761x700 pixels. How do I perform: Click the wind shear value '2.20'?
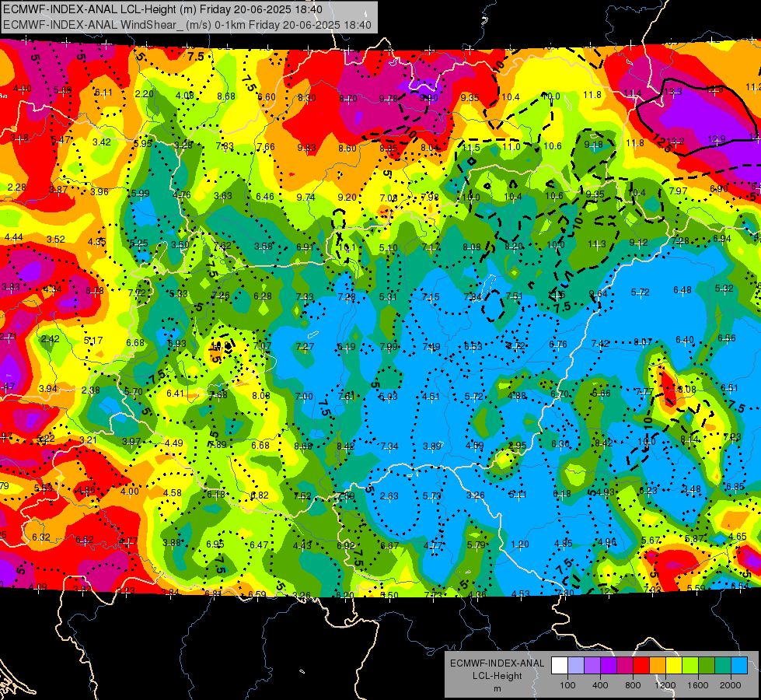pos(144,94)
